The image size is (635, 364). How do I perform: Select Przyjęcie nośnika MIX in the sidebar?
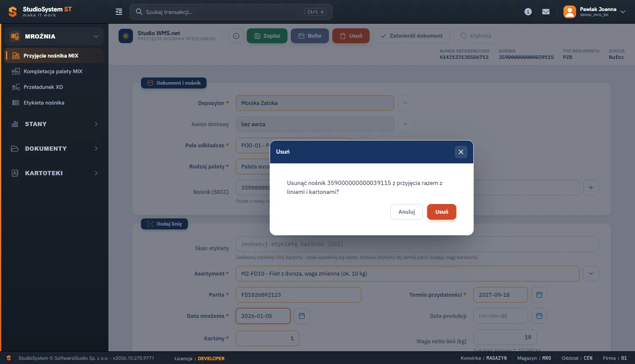coord(54,55)
